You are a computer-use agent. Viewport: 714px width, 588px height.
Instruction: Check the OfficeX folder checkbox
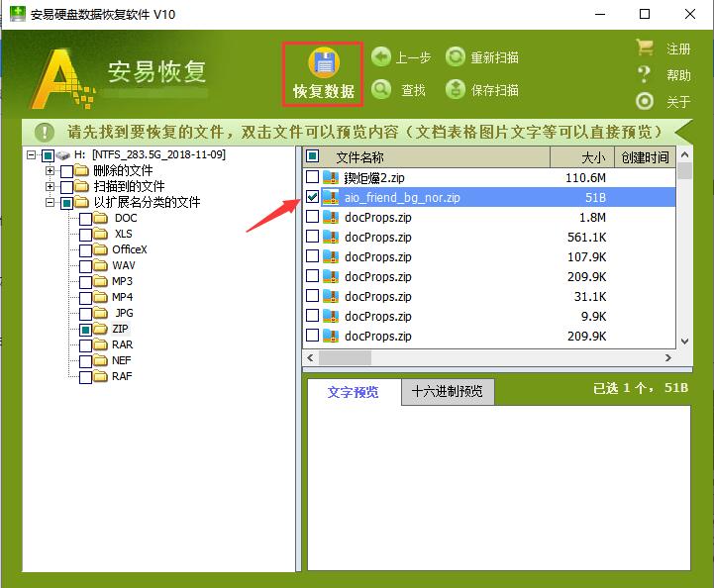click(x=85, y=250)
